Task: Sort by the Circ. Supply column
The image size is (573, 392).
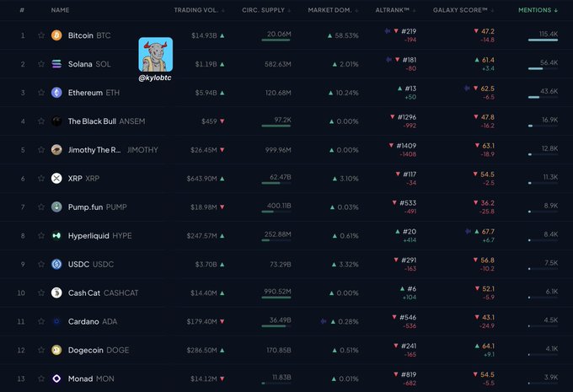Action: click(x=266, y=10)
